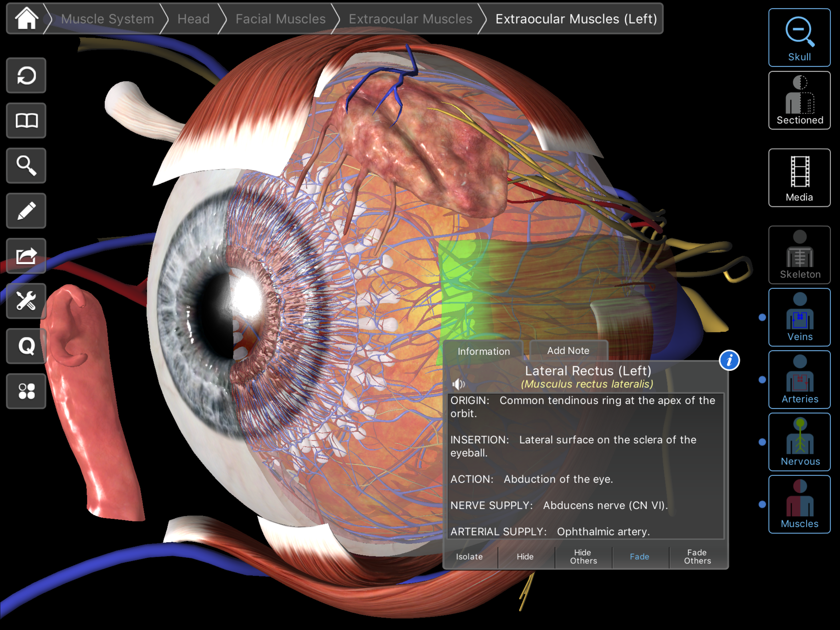Screen dimensions: 840x630
Task: Click the Fade Others button
Action: click(697, 557)
